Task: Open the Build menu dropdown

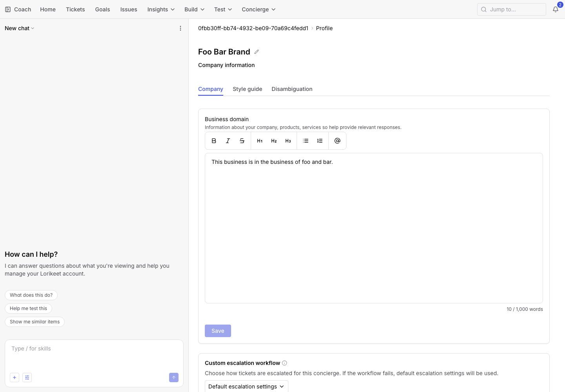Action: click(x=194, y=9)
